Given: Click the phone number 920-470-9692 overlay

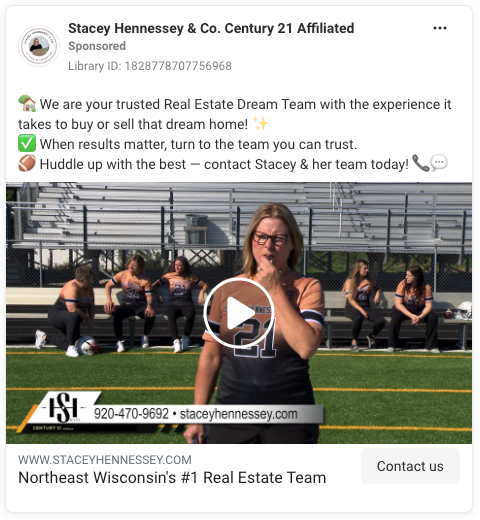Looking at the screenshot, I should [x=131, y=414].
